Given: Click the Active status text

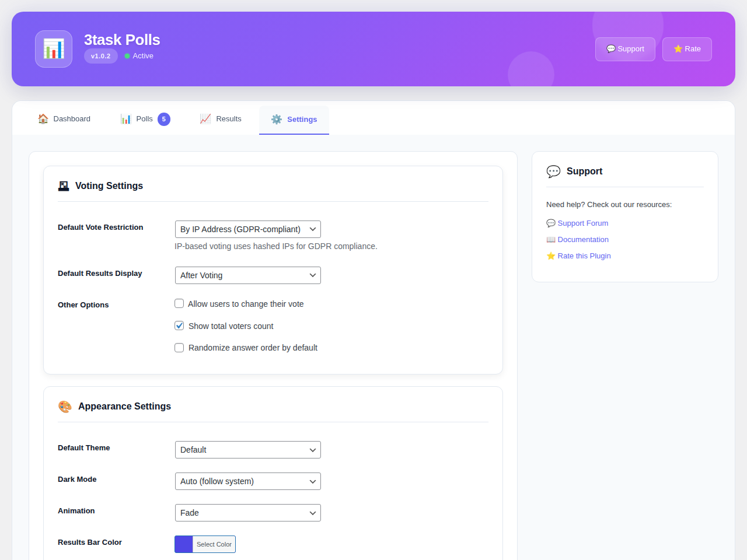Looking at the screenshot, I should click(x=143, y=56).
